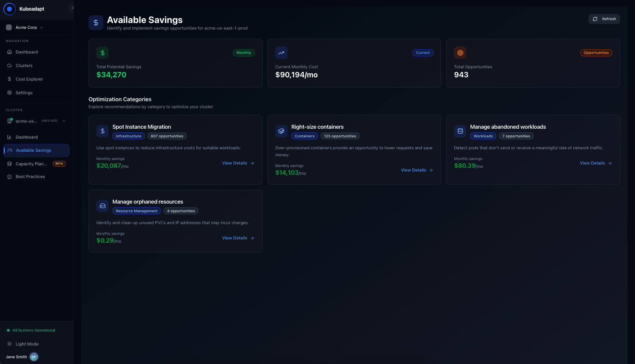The width and height of the screenshot is (635, 364).
Task: Click the Total Potential Savings dollar icon
Action: pyautogui.click(x=102, y=53)
